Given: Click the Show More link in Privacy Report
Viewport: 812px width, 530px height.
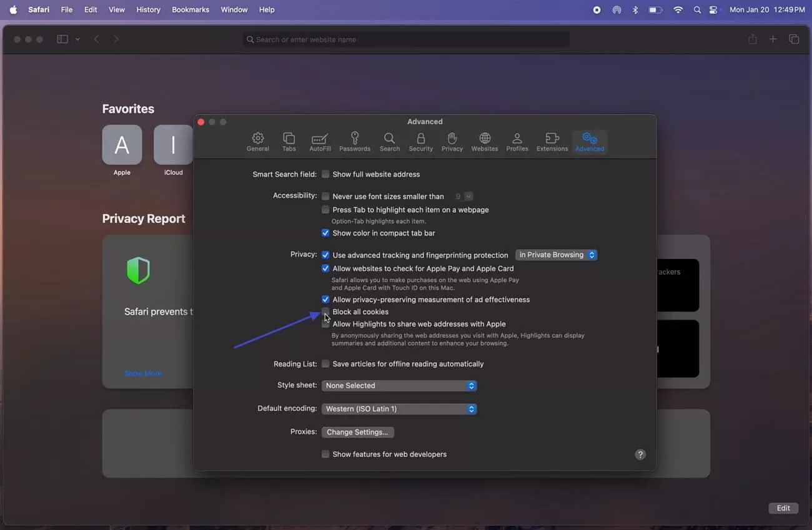Looking at the screenshot, I should (x=142, y=373).
